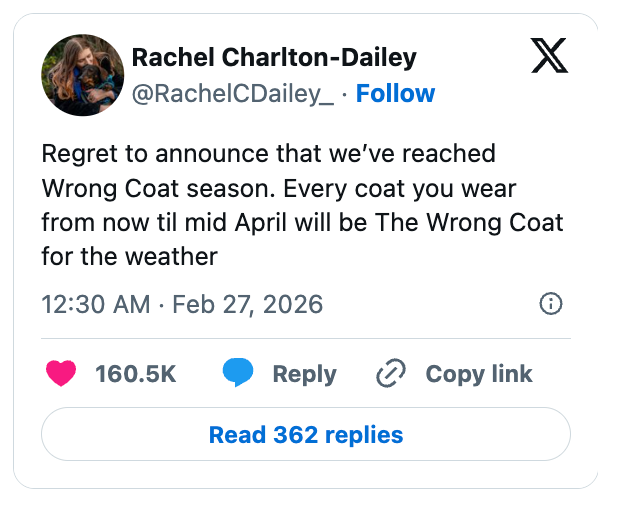Viewport: 620px width, 506px height.
Task: Click the phrase "The Wrong Coat"
Action: (x=469, y=222)
